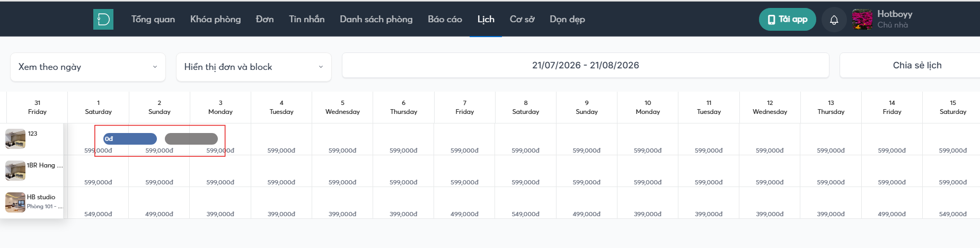
Task: Open 1BR Hang room thumbnail
Action: point(15,171)
